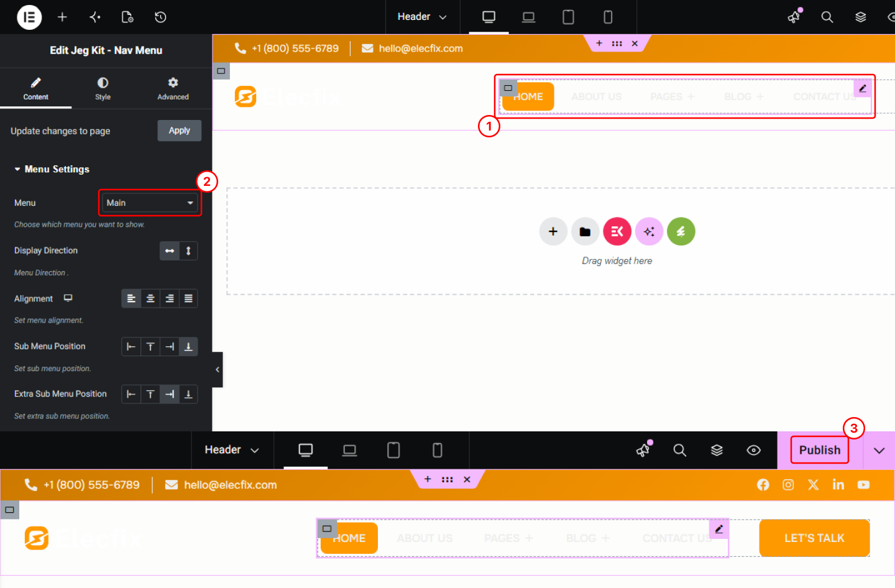895x588 pixels.
Task: Open publish options chevron beside Publish
Action: 879,451
